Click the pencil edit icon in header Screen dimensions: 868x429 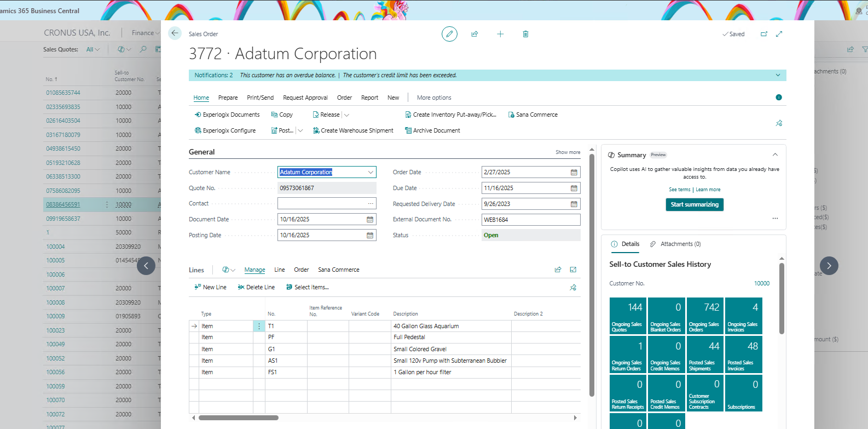tap(449, 34)
